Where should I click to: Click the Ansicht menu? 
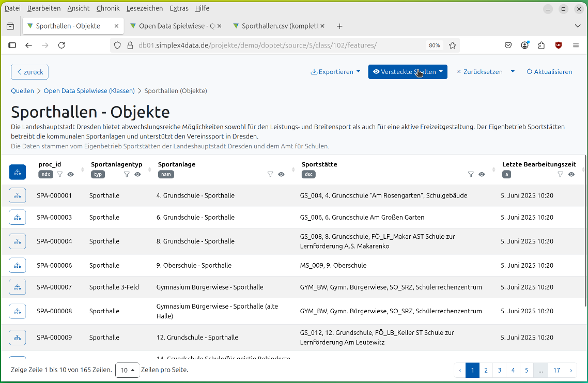pyautogui.click(x=79, y=8)
